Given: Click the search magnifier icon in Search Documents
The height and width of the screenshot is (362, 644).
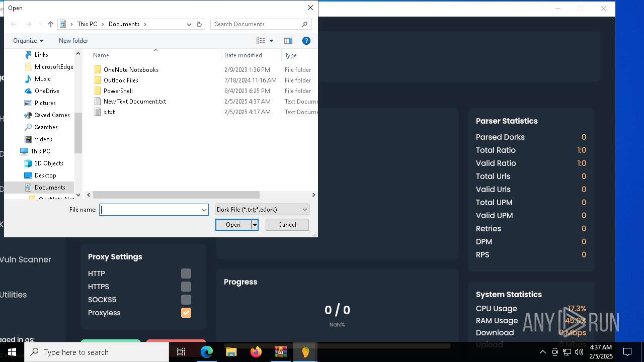Looking at the screenshot, I should click(305, 24).
